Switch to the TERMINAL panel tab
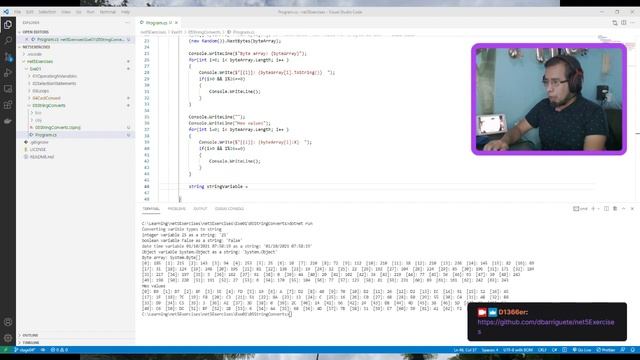 151,209
